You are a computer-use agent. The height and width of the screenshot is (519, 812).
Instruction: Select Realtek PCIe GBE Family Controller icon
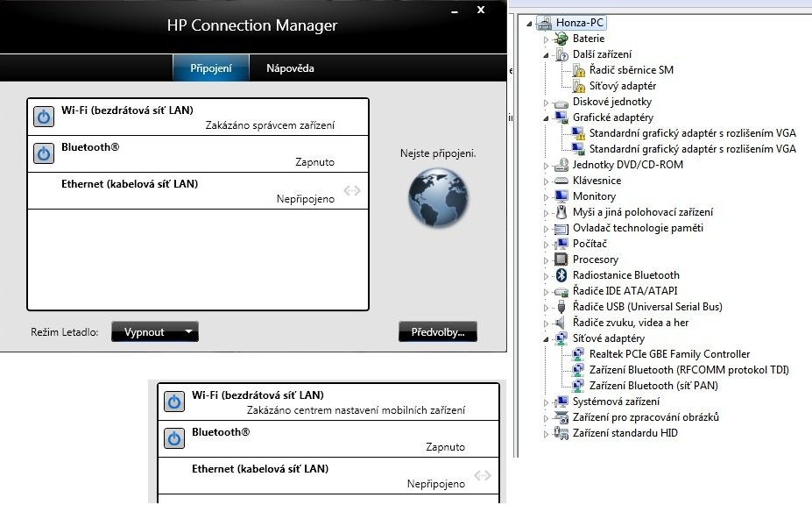[578, 354]
